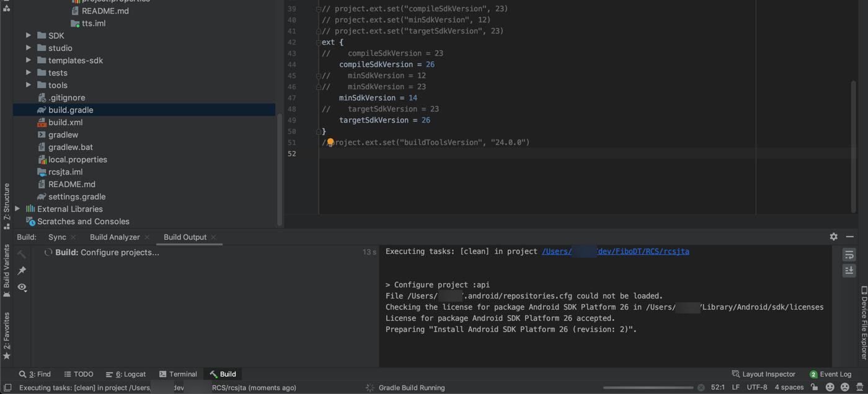Cancel the running Gradle build progress
The width and height of the screenshot is (868, 394).
coord(701,388)
